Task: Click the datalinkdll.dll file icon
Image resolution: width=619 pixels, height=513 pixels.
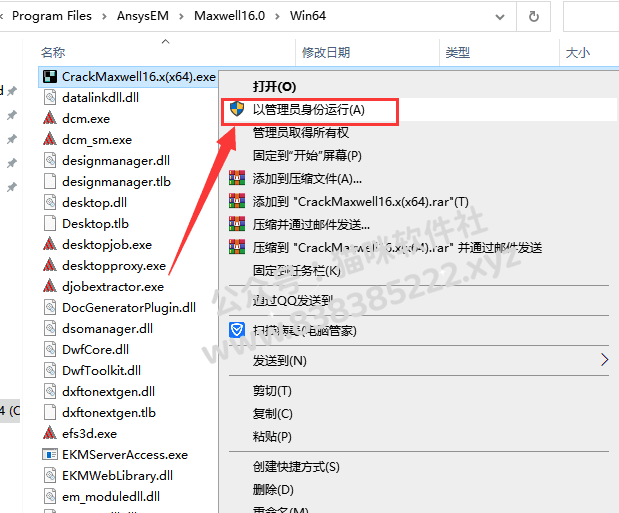Action: pos(50,98)
